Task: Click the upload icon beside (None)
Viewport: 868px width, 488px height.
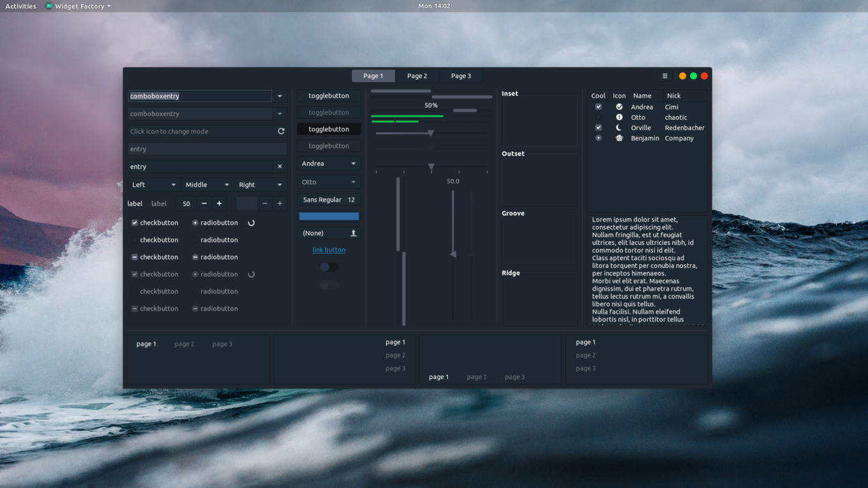Action: tap(353, 233)
